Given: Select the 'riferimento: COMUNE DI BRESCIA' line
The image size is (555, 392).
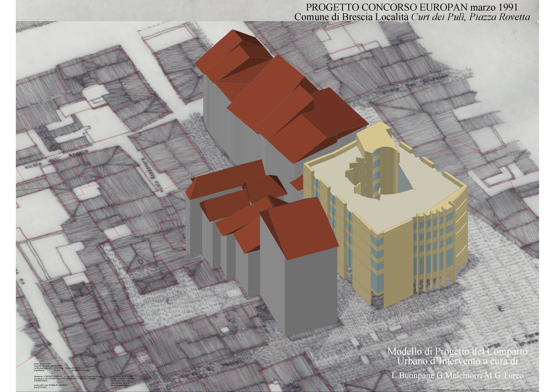Looking at the screenshot, I should tap(68, 376).
